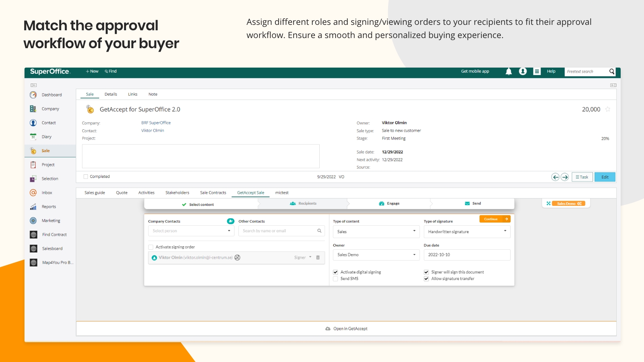
Task: Check the Send SMS option
Action: pyautogui.click(x=336, y=279)
